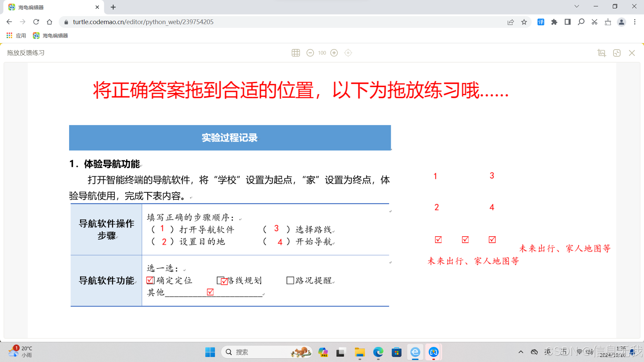Expand the system tray hidden icons

point(521,352)
